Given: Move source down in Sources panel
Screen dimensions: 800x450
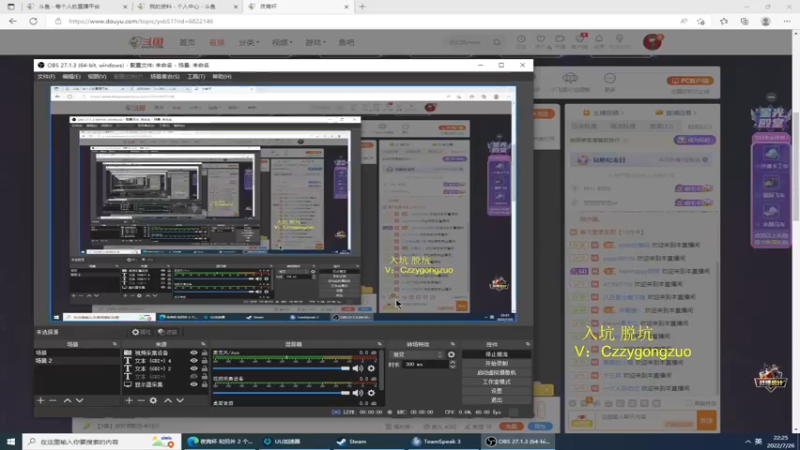Looking at the screenshot, I should click(x=180, y=401).
